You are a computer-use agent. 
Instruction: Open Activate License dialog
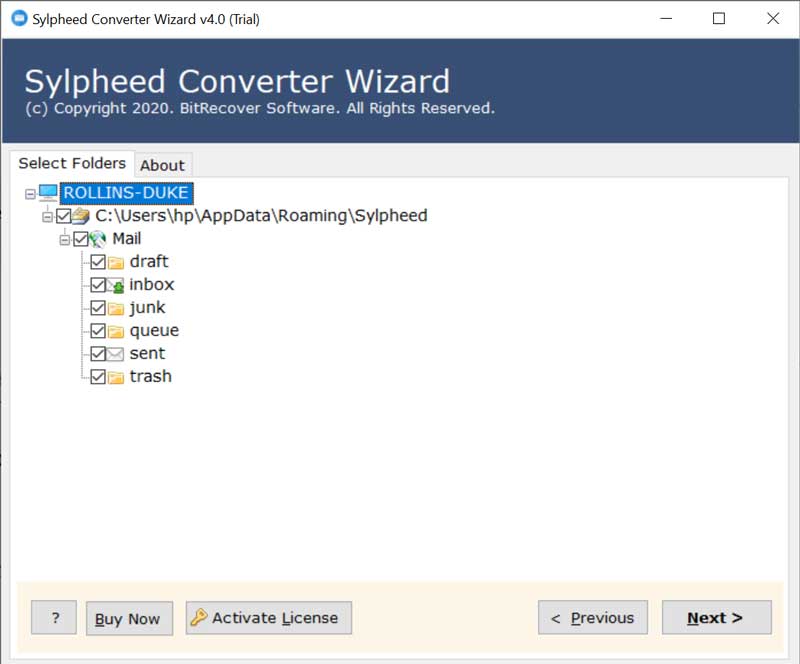click(269, 618)
